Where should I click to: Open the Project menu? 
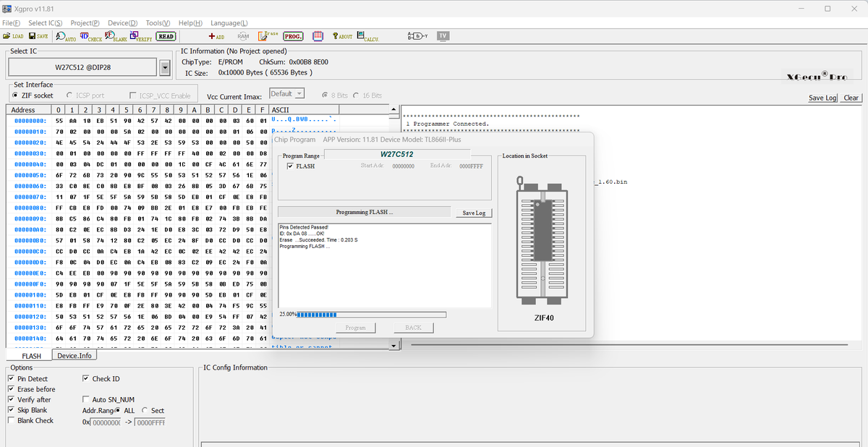(85, 23)
